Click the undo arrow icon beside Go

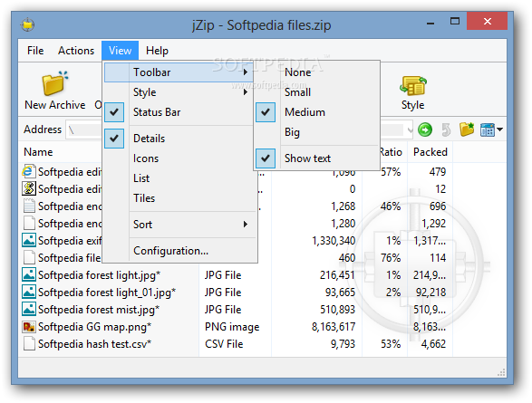click(446, 130)
